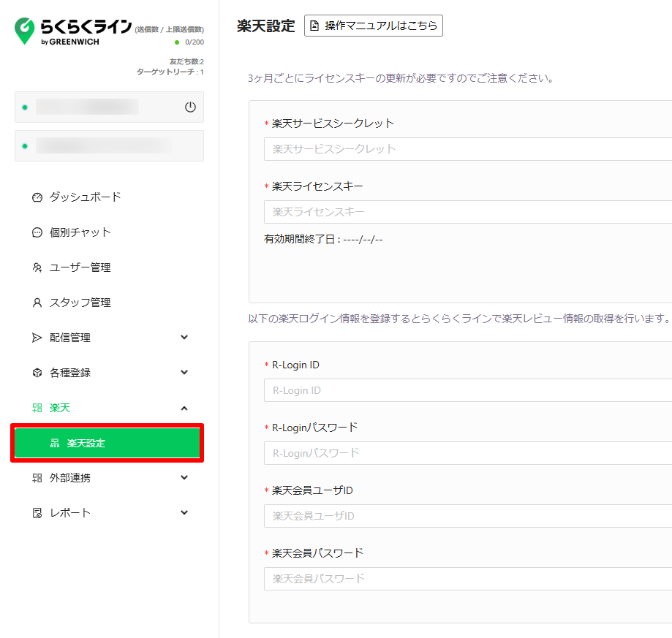Click the 0/200 send count text
Viewport: 672px width, 638px height.
(195, 42)
